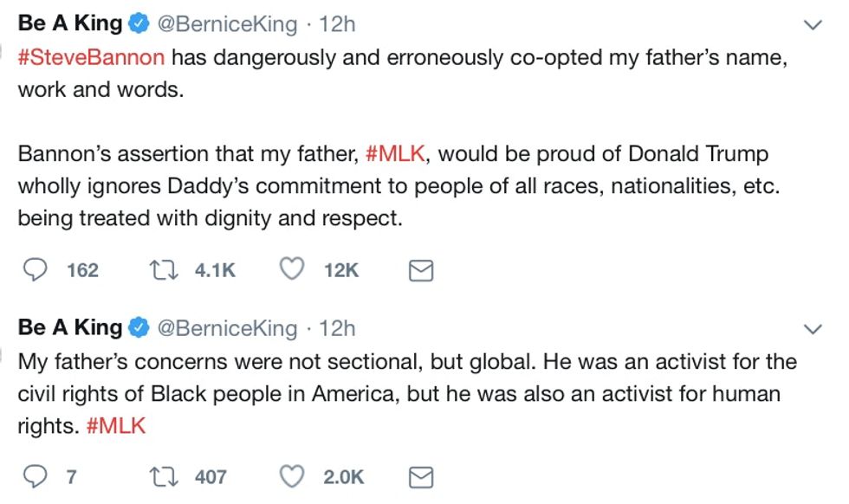Viewport: 849px width, 504px height.
Task: Like the tweet with 2.0K likes
Action: [293, 476]
